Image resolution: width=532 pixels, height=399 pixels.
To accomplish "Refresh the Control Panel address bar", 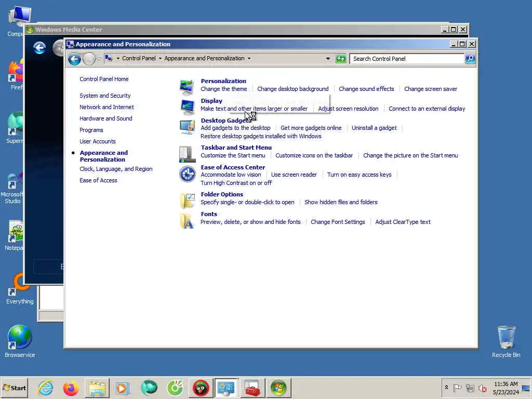I will pyautogui.click(x=341, y=59).
